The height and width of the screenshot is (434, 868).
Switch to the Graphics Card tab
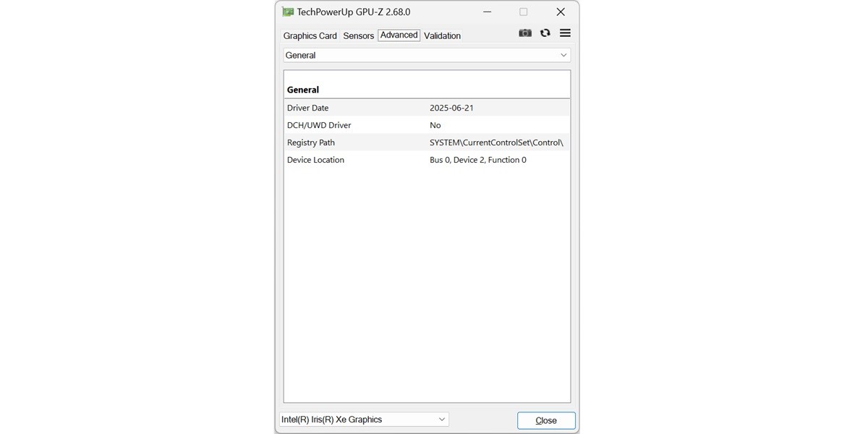pos(310,35)
